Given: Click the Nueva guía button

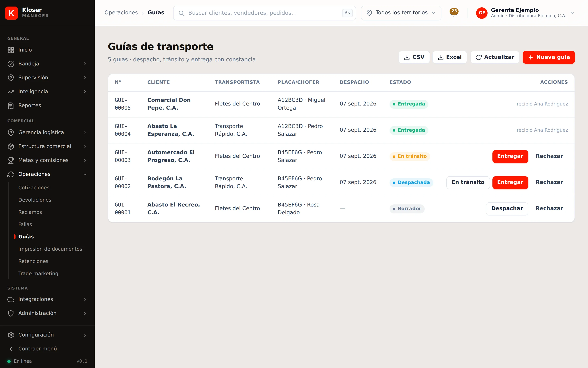Looking at the screenshot, I should 549,57.
